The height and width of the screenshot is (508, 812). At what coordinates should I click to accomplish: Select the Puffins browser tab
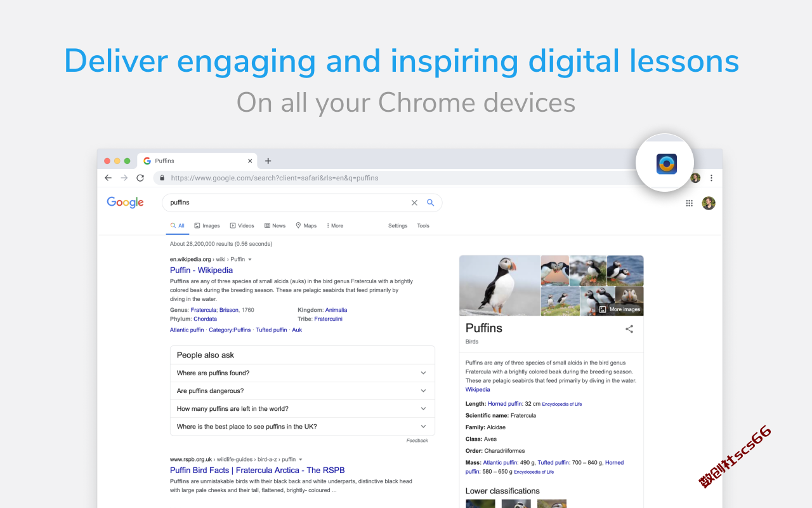pyautogui.click(x=197, y=161)
